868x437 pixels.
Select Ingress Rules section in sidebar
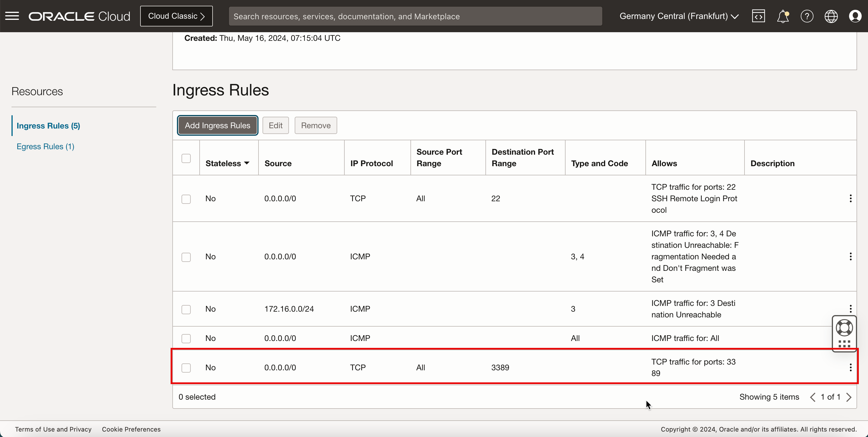(x=48, y=125)
